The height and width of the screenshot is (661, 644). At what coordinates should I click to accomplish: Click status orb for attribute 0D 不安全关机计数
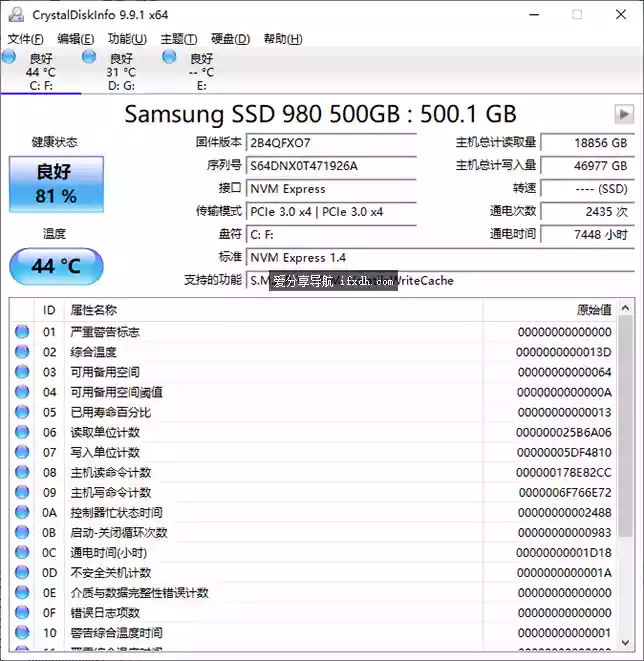click(x=22, y=572)
